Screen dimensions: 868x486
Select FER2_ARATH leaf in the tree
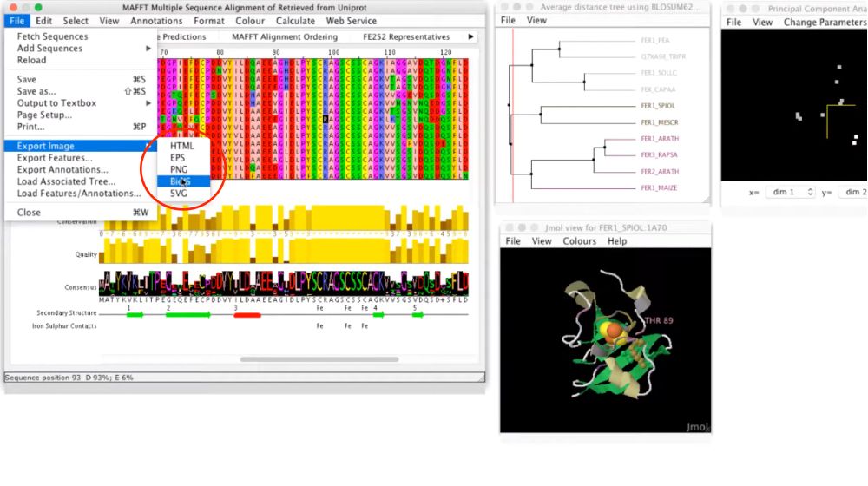pyautogui.click(x=660, y=172)
